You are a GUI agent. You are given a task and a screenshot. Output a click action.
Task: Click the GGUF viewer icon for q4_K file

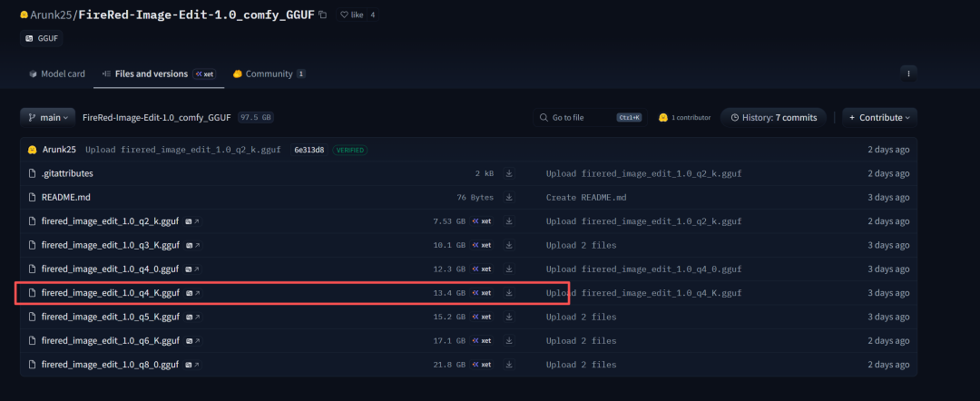(x=193, y=292)
